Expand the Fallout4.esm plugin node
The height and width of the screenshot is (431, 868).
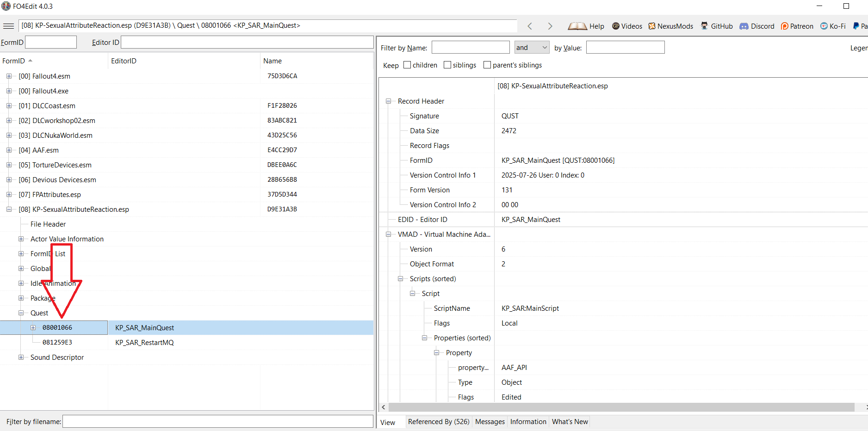click(9, 76)
